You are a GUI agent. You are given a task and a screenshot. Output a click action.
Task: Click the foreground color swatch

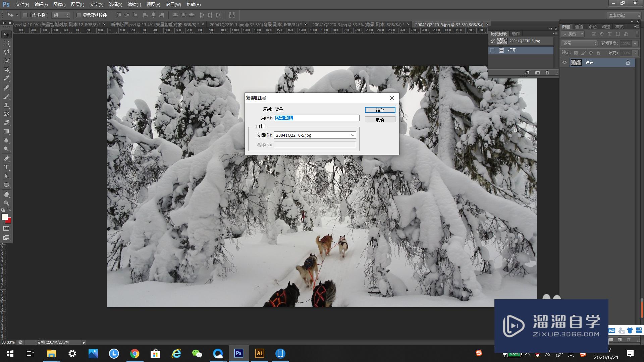[x=4, y=217]
